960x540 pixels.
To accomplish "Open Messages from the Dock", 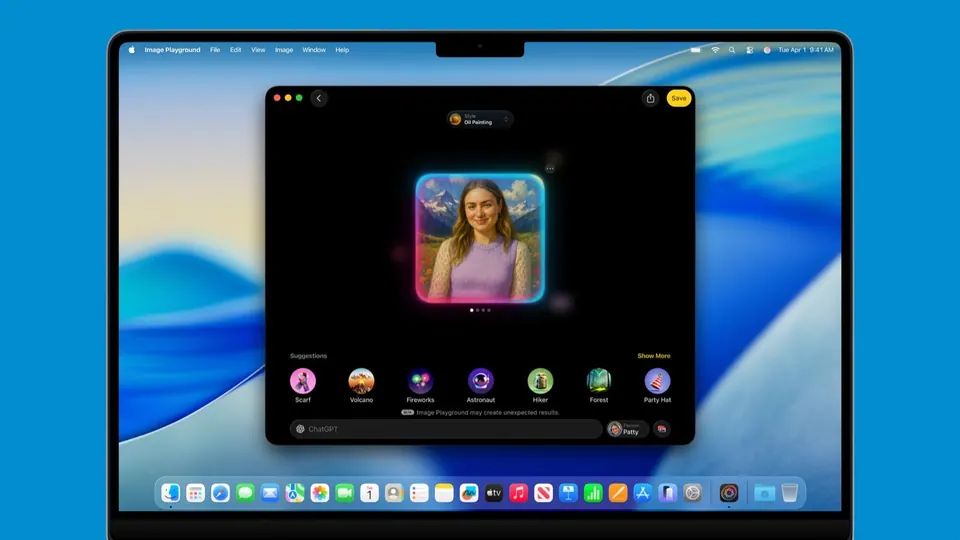I will pyautogui.click(x=245, y=493).
